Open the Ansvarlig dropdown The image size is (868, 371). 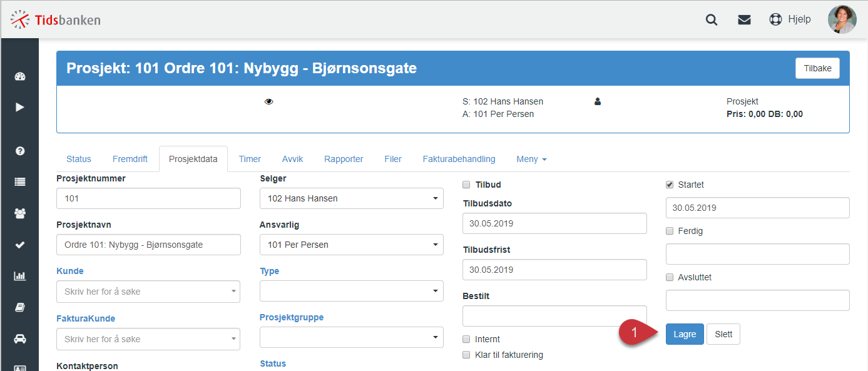(x=352, y=245)
